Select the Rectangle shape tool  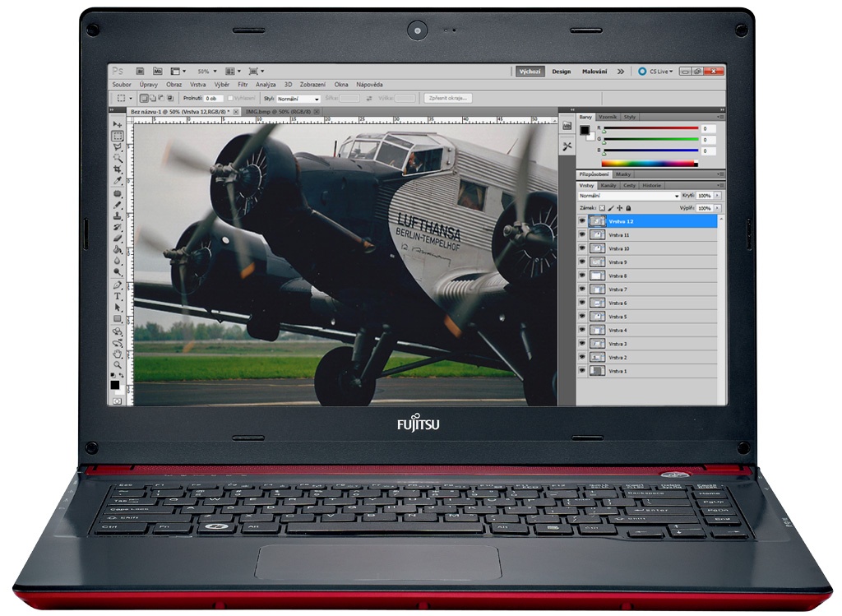coord(117,318)
